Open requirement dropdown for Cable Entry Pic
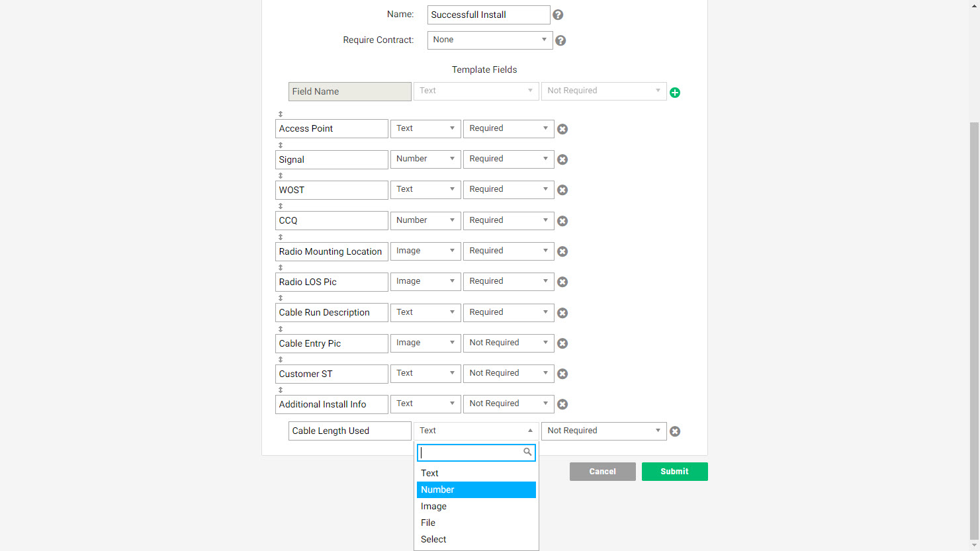 [x=509, y=343]
